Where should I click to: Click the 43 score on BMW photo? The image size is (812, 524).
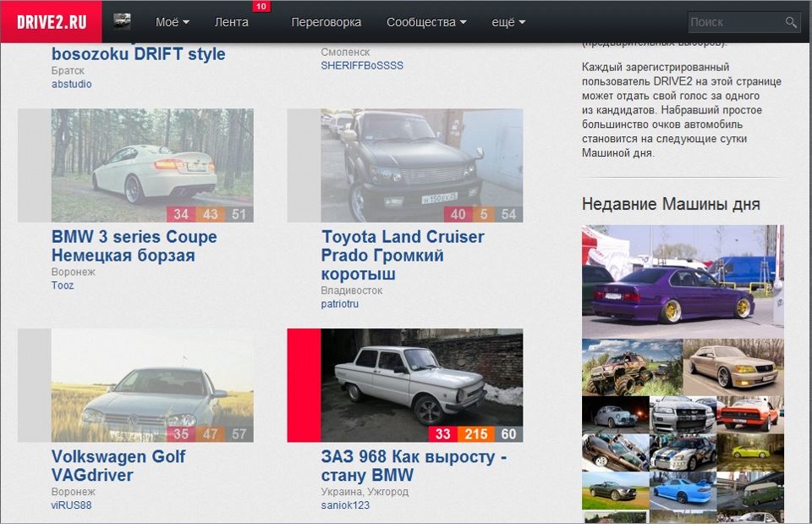[x=210, y=214]
